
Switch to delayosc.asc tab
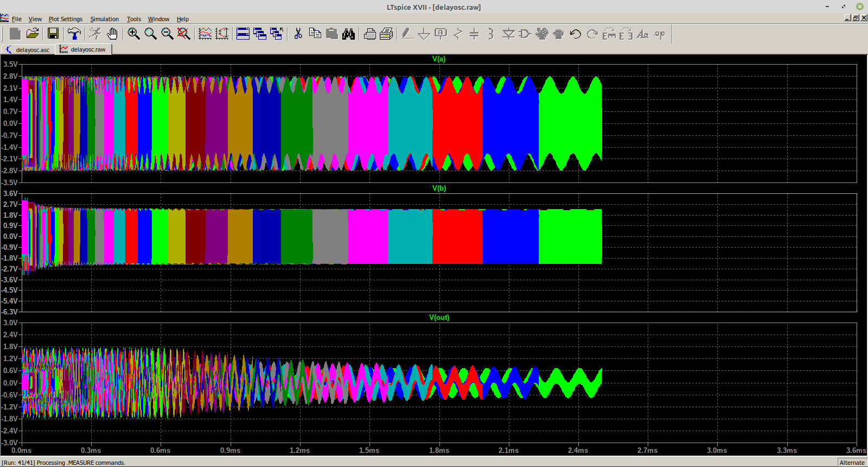pos(28,49)
